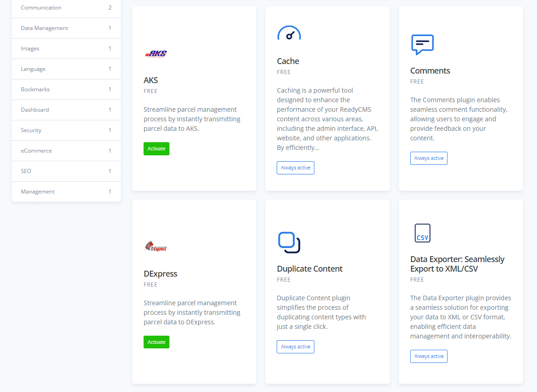Activate the DExpress plugin

pos(156,342)
